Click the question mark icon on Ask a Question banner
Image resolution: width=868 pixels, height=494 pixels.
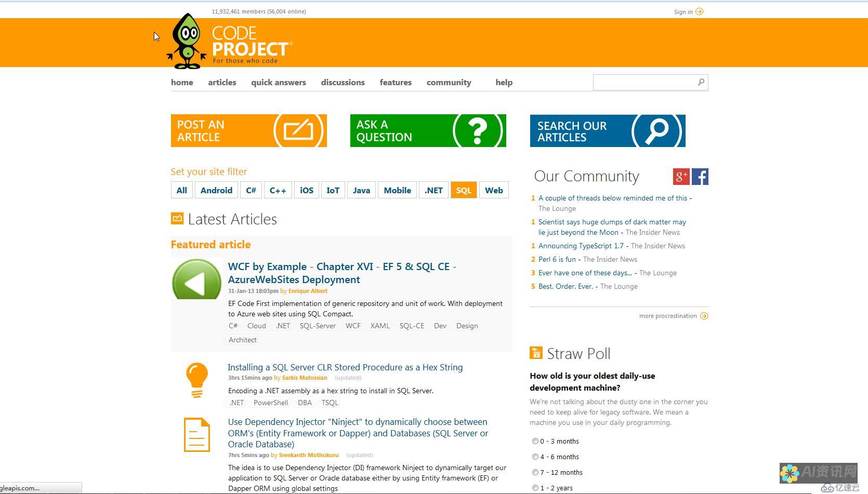tap(478, 130)
